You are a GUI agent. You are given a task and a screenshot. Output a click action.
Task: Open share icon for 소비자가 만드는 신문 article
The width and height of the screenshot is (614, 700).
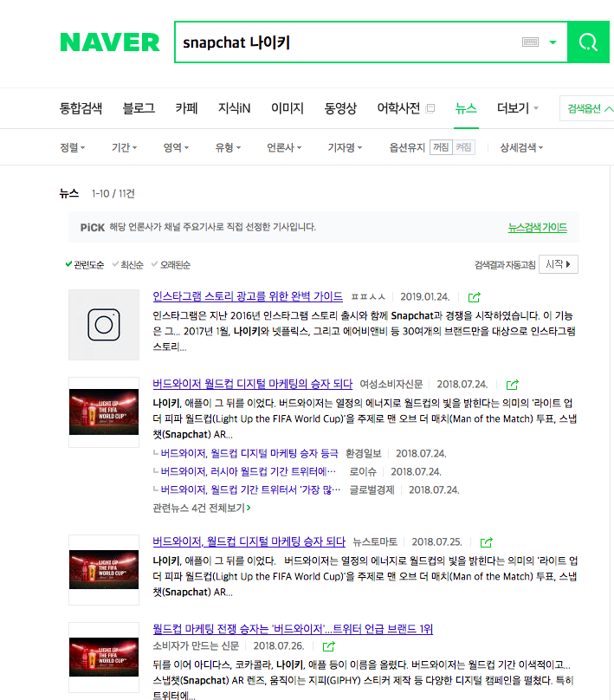[329, 646]
